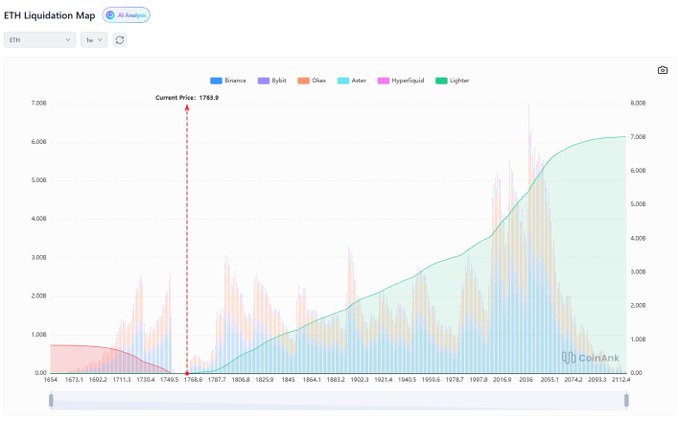Click x-axis label 2036
The width and height of the screenshot is (680, 422).
tap(526, 379)
